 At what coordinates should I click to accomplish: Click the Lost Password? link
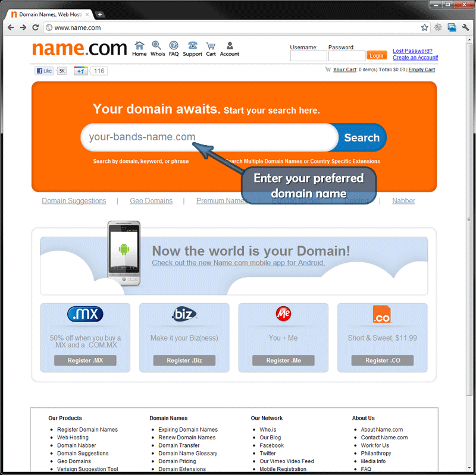coord(412,51)
